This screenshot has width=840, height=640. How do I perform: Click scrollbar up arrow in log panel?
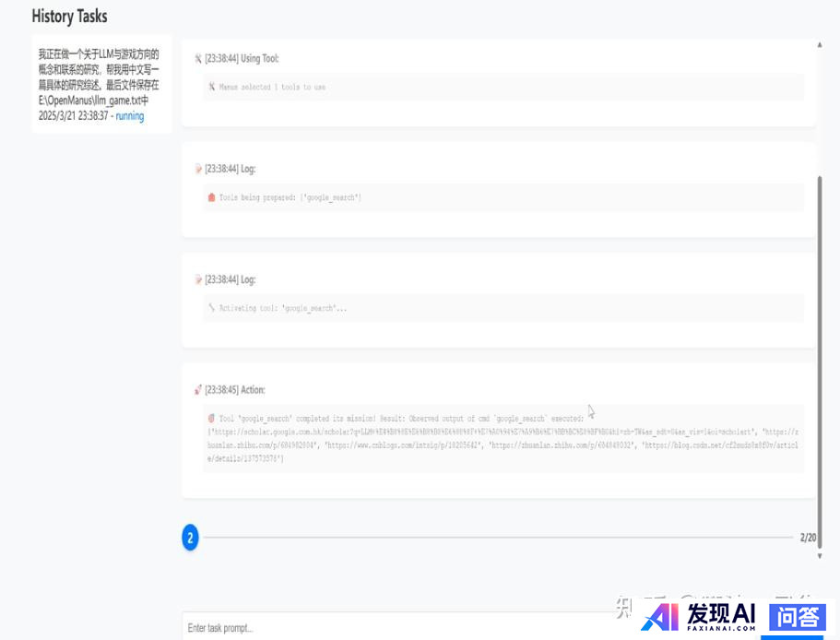click(820, 45)
